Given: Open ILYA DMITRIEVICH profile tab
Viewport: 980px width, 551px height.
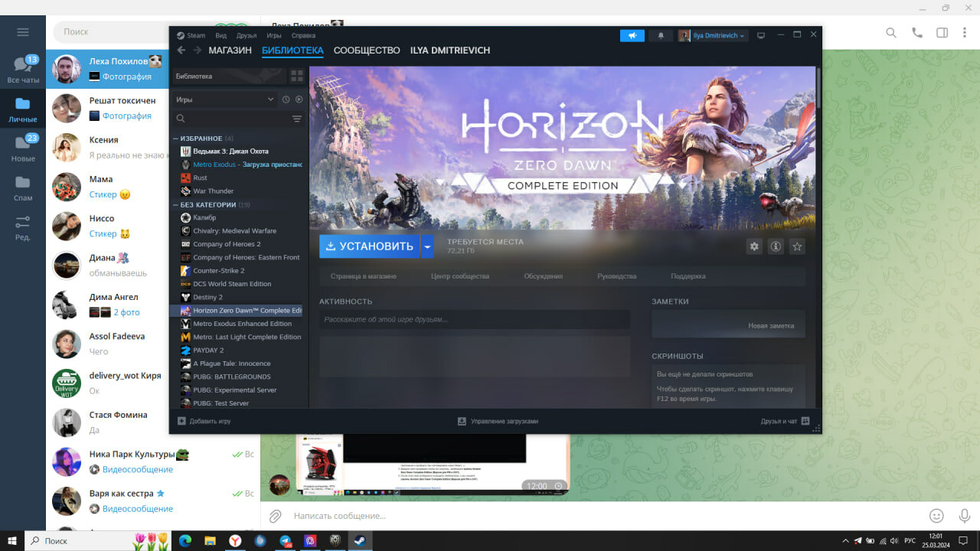Looking at the screenshot, I should pos(450,51).
